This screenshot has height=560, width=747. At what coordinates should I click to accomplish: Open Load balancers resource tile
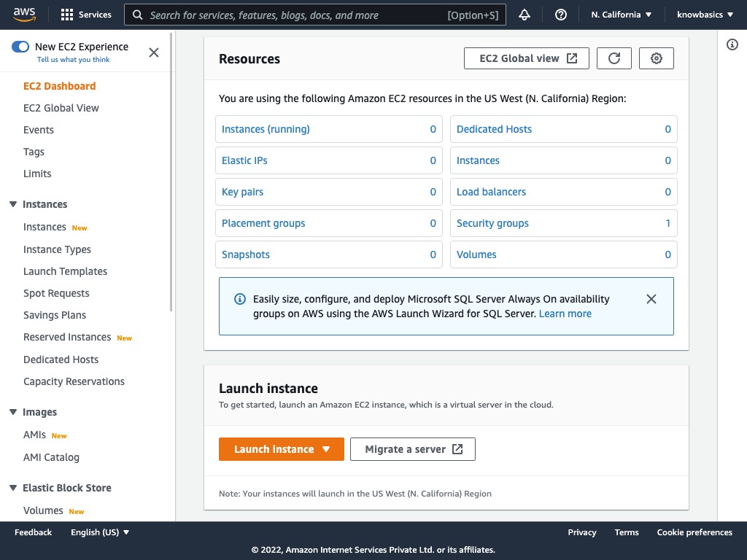[564, 192]
